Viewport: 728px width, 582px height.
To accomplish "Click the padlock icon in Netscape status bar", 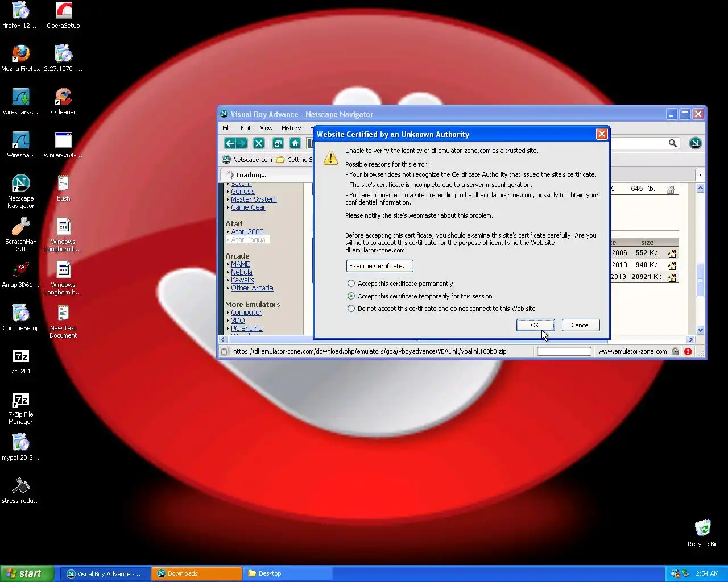I will tap(675, 351).
